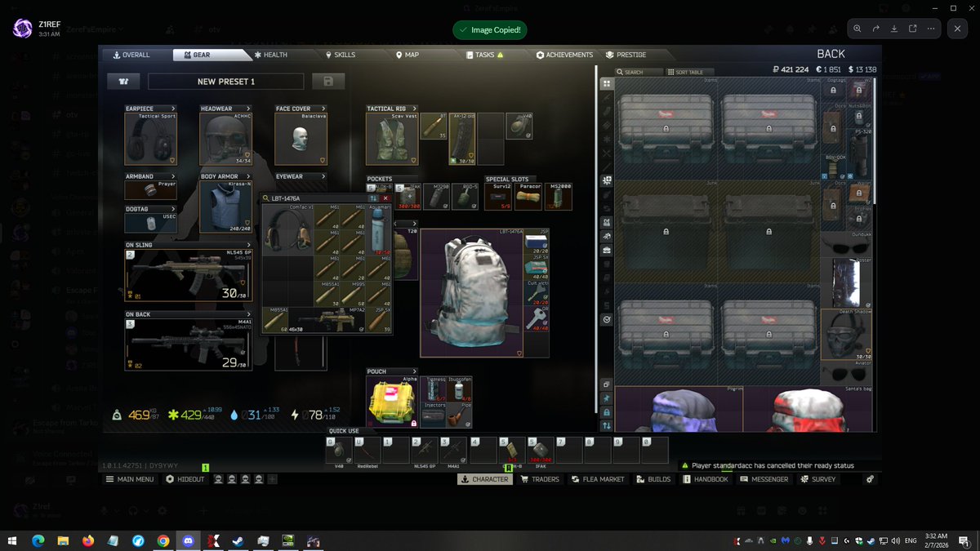
Task: Click the up-down arrows sort icon at stash bottom
Action: click(607, 425)
